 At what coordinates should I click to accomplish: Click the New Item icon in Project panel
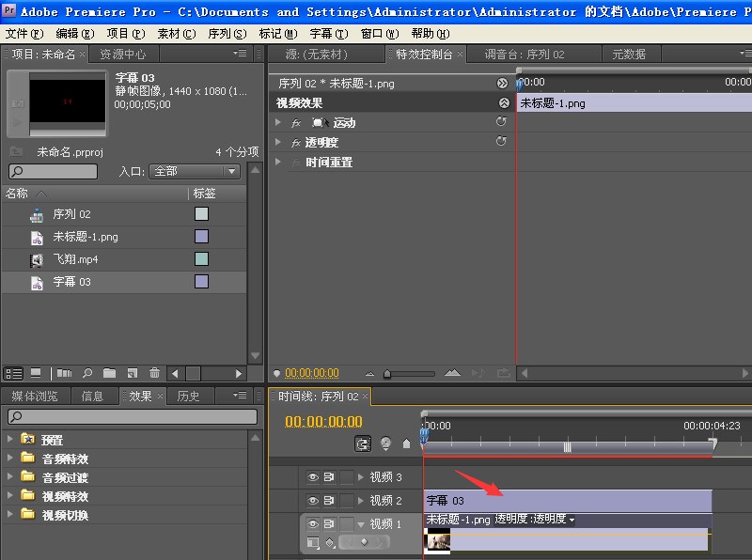132,373
